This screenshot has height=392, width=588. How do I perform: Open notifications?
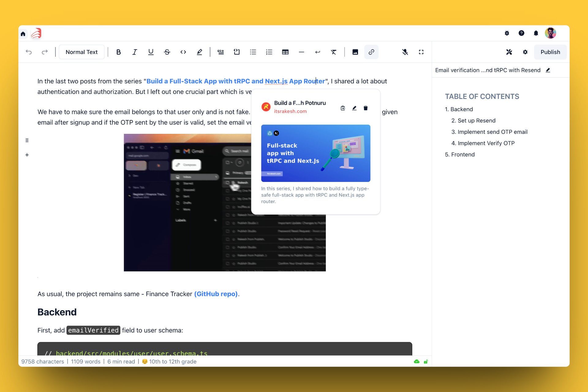(536, 33)
